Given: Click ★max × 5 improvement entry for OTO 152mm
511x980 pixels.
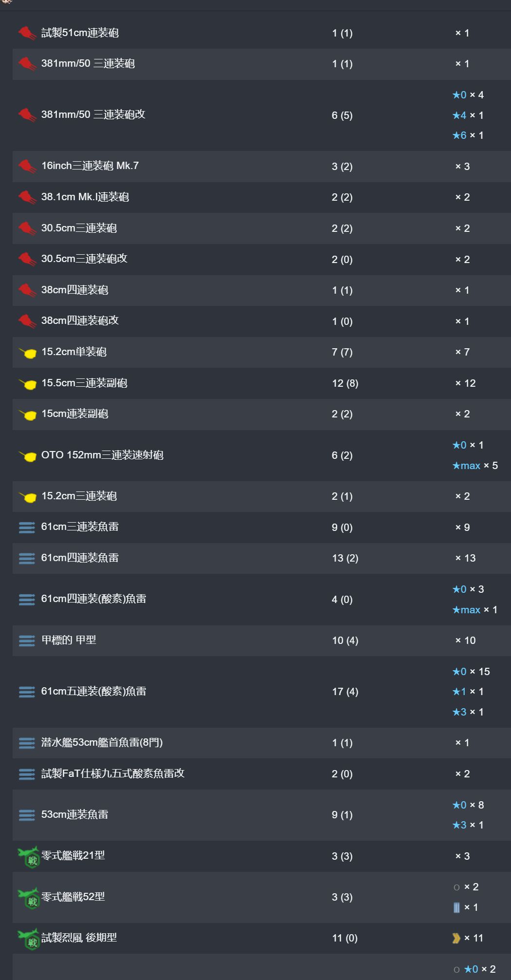Looking at the screenshot, I should click(475, 466).
